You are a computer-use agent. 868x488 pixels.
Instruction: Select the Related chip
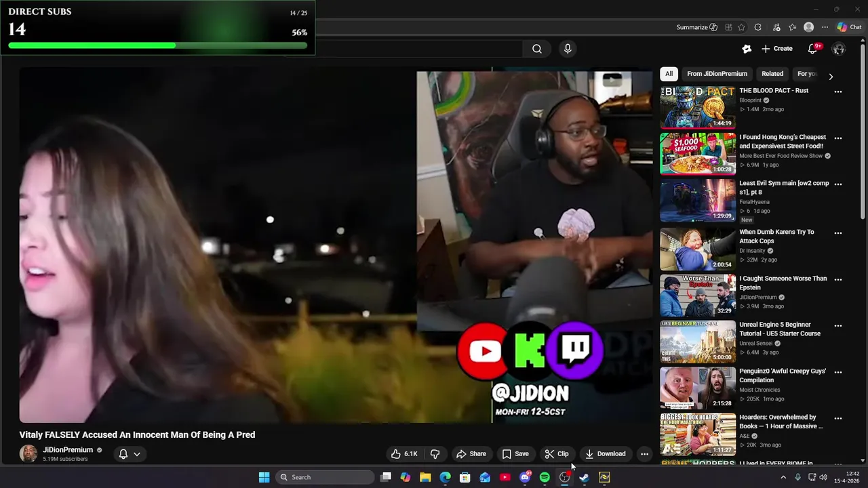click(772, 74)
